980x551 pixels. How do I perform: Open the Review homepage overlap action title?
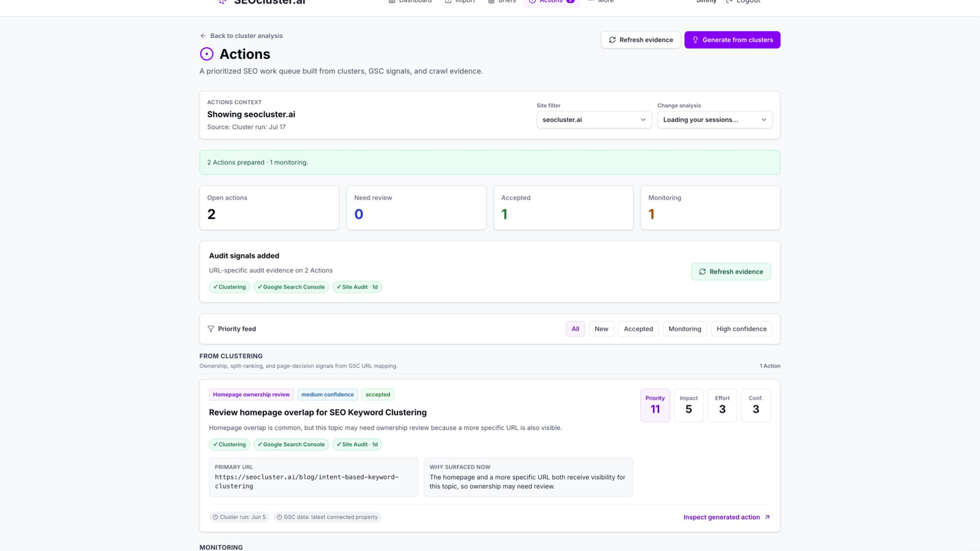pos(318,413)
